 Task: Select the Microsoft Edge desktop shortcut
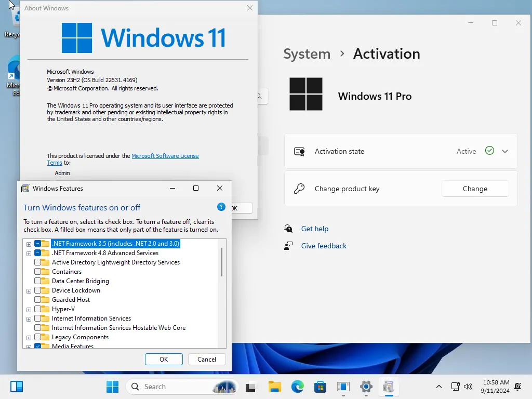click(13, 76)
